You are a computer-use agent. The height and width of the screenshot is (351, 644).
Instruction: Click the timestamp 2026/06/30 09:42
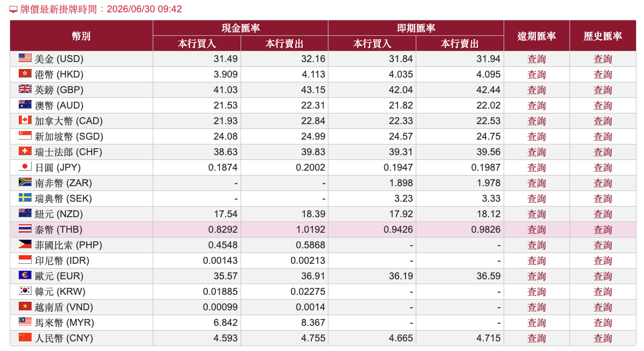tap(144, 10)
